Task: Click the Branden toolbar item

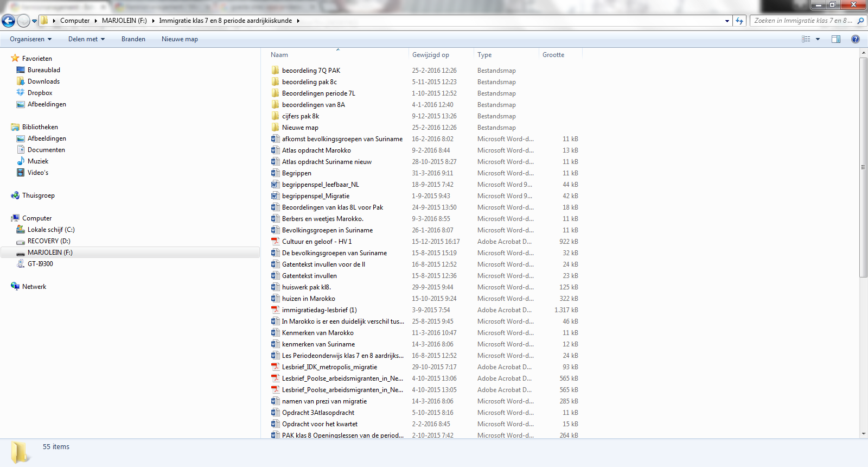Action: [x=133, y=39]
